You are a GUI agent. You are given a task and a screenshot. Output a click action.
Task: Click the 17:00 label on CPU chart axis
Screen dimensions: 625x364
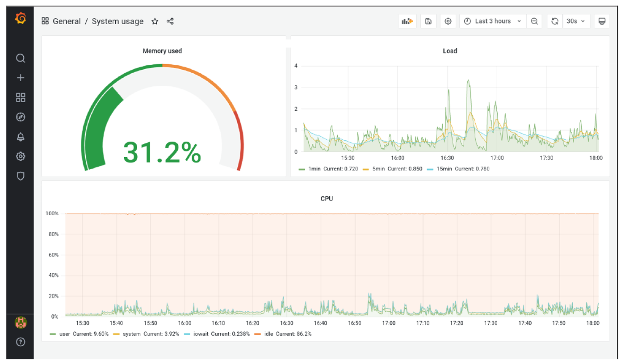pyautogui.click(x=389, y=323)
